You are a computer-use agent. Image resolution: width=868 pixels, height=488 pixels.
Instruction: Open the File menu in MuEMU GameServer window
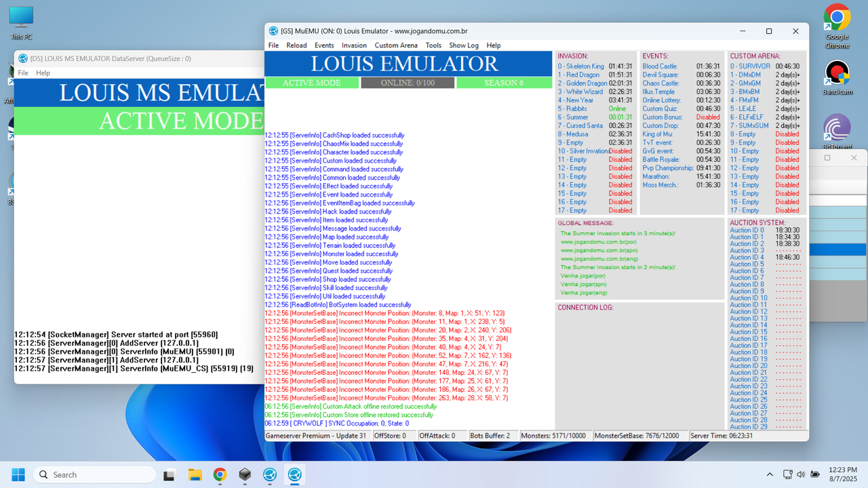pos(273,45)
